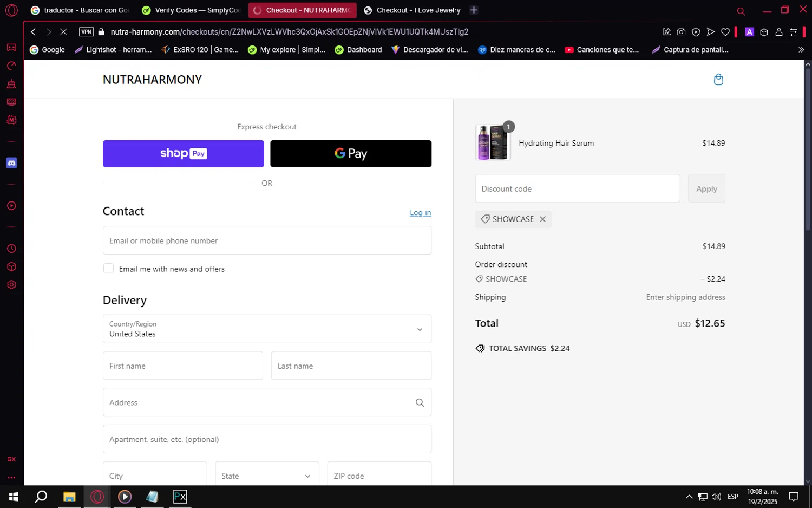Click the First name field
Viewport: 812px width, 508px height.
click(183, 366)
